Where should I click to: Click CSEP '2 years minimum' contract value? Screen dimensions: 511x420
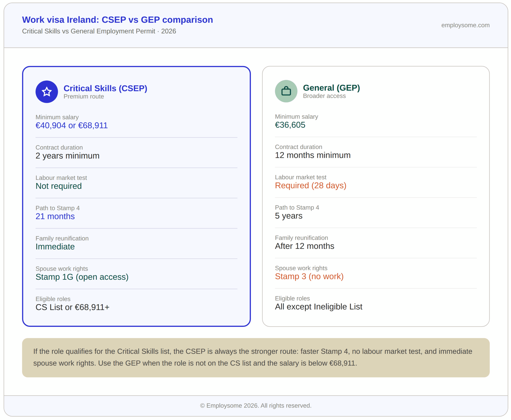point(68,155)
